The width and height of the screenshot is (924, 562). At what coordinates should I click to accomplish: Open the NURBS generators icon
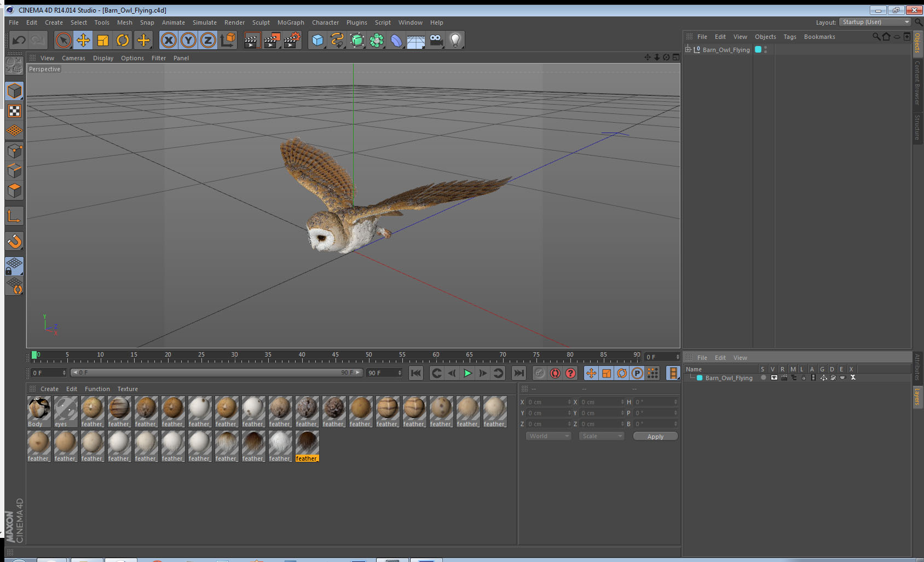[x=357, y=40]
